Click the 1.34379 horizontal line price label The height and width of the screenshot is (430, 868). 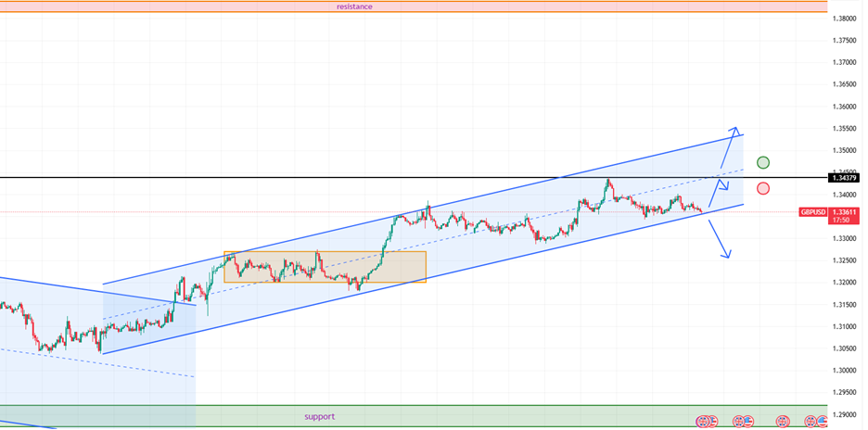tap(844, 177)
